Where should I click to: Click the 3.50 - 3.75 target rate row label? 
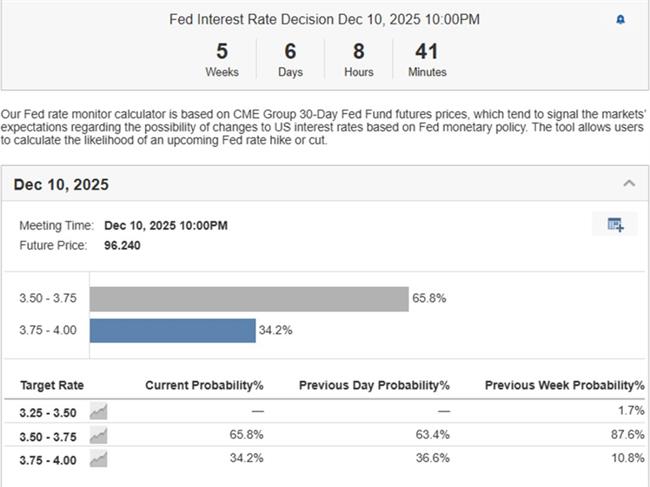[48, 435]
